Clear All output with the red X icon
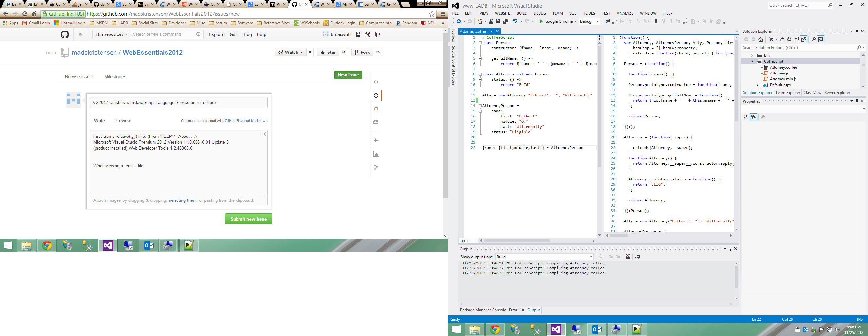This screenshot has height=336, width=868. pyautogui.click(x=628, y=257)
